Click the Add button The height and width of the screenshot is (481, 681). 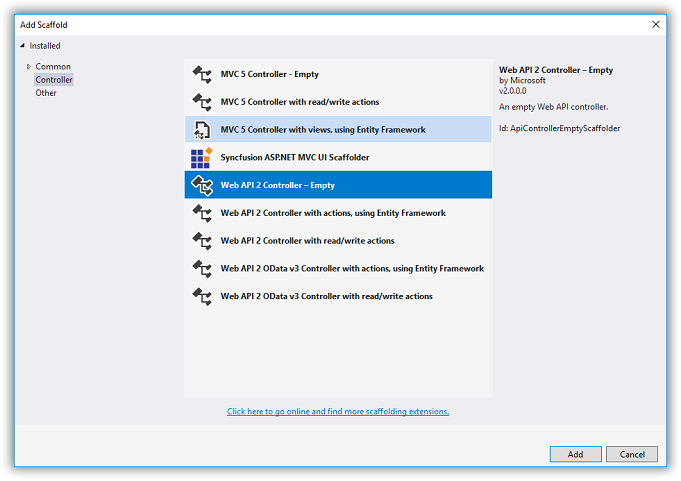575,454
